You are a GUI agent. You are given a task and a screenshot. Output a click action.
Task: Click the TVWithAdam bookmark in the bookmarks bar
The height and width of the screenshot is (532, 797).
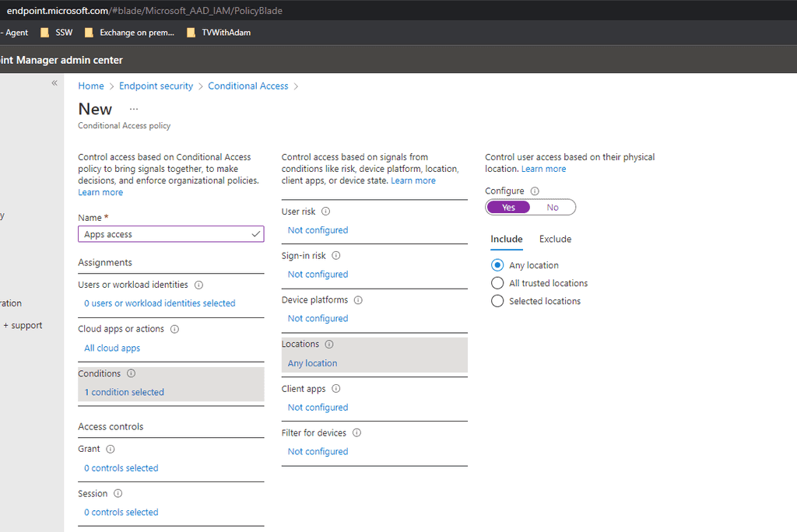coord(226,32)
